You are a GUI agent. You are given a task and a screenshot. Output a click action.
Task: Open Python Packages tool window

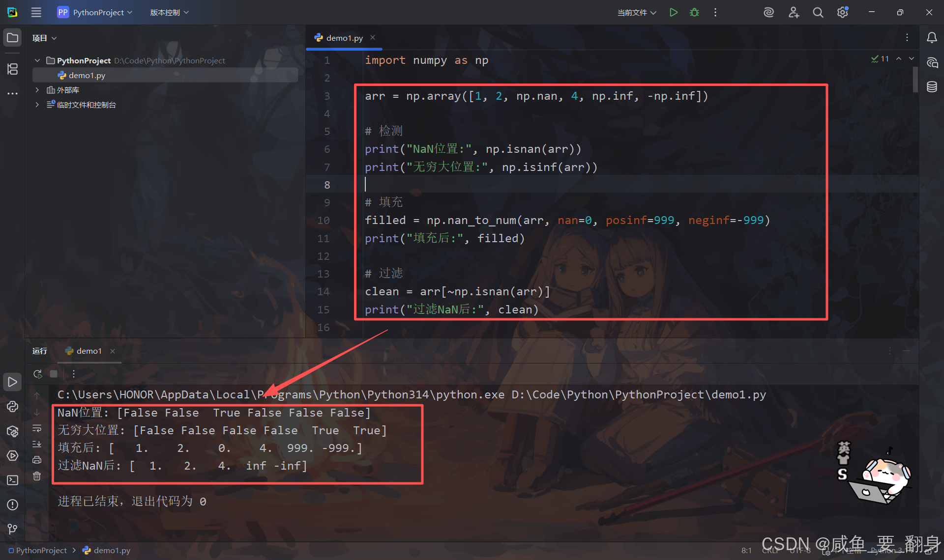pyautogui.click(x=12, y=431)
